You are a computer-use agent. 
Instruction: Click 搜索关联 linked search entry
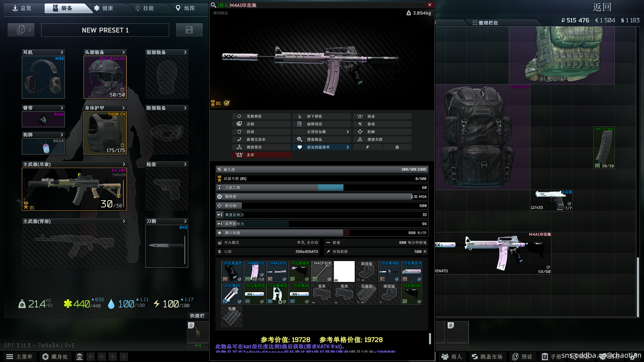pos(382,139)
